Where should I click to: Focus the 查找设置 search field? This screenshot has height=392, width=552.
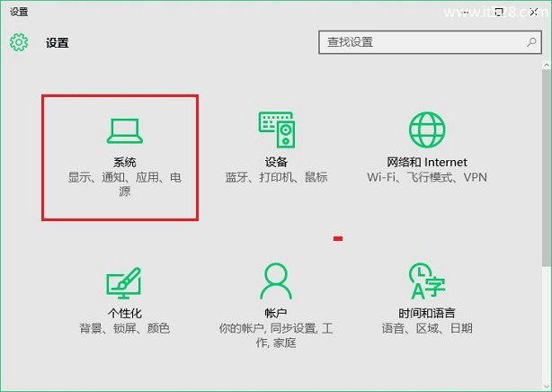click(430, 42)
